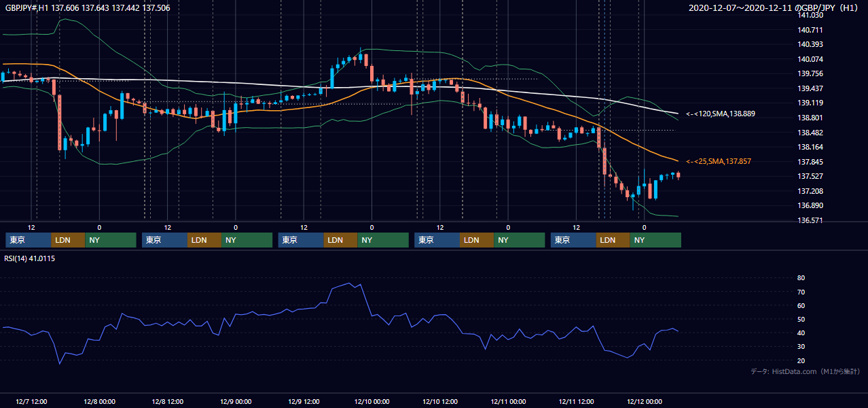Image resolution: width=868 pixels, height=408 pixels.
Task: Click the rightmost LDN session block
Action: [x=613, y=240]
